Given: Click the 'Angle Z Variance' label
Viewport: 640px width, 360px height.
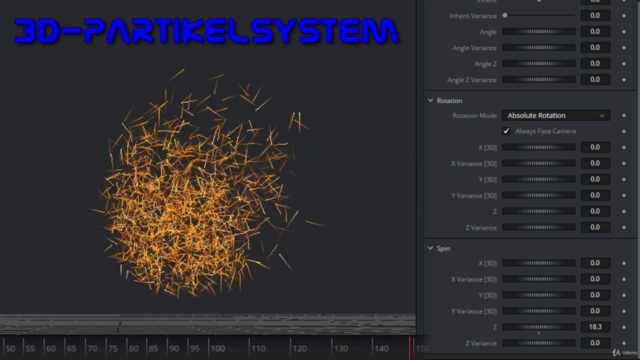Looking at the screenshot, I should pyautogui.click(x=472, y=80).
